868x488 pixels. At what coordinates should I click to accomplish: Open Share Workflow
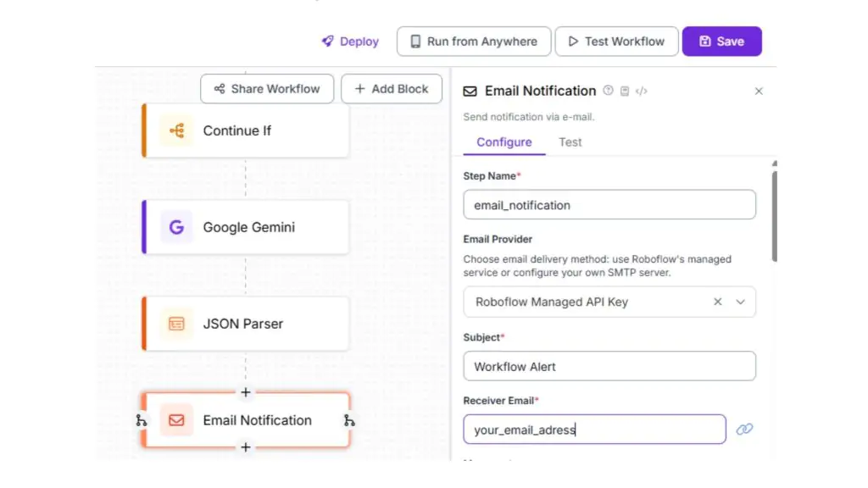266,88
